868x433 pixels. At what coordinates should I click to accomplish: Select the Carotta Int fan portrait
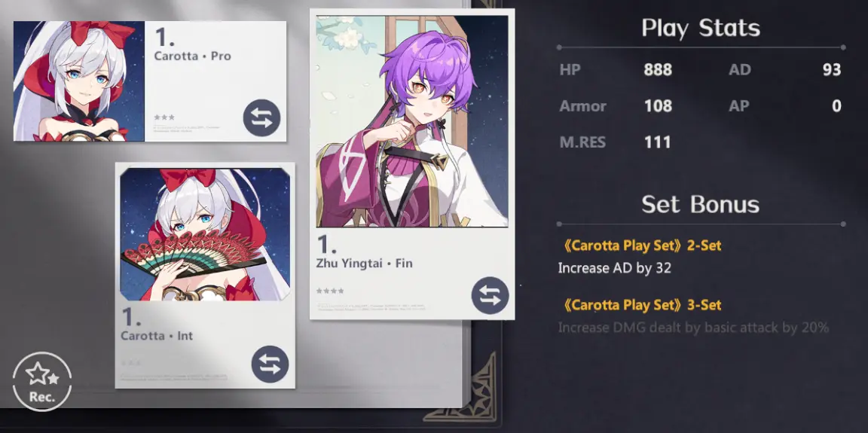tap(205, 234)
